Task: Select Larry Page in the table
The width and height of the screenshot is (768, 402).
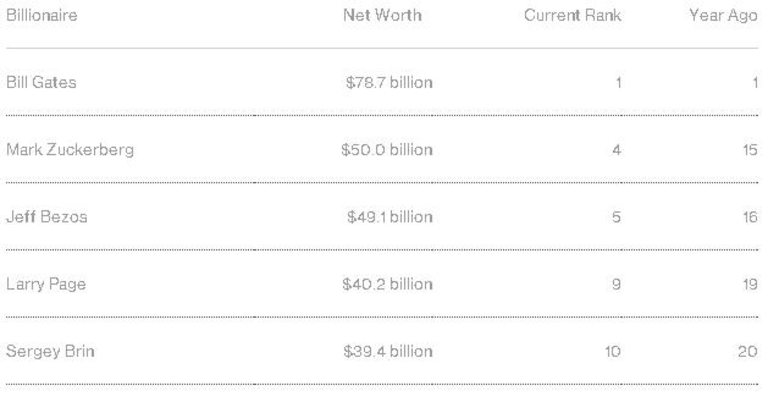Action: click(x=46, y=284)
